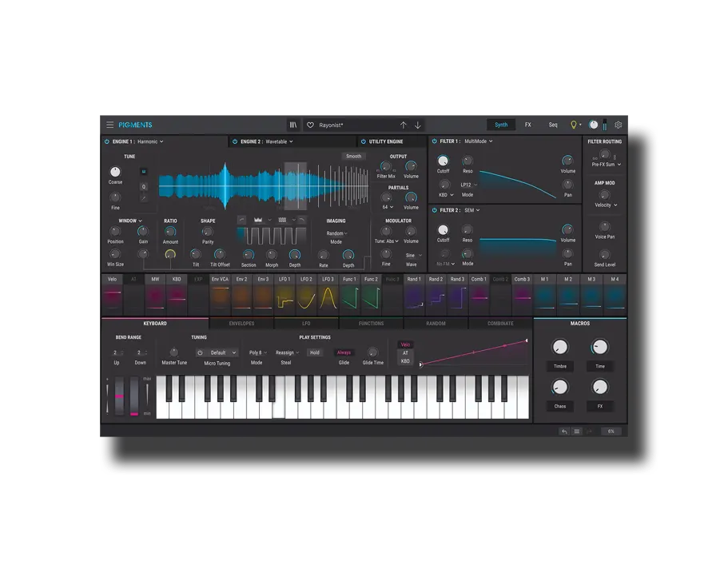Open settings with the gear icon
Screen dimensions: 728x565
click(619, 125)
